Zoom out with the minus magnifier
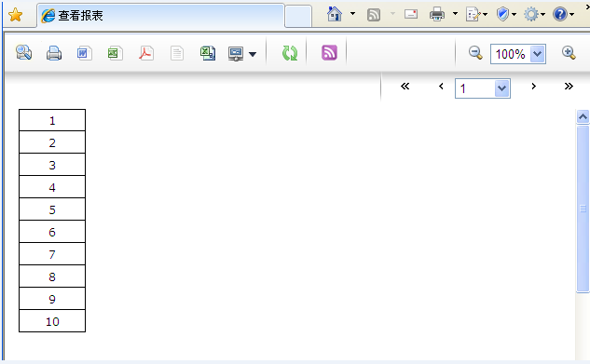 click(475, 52)
